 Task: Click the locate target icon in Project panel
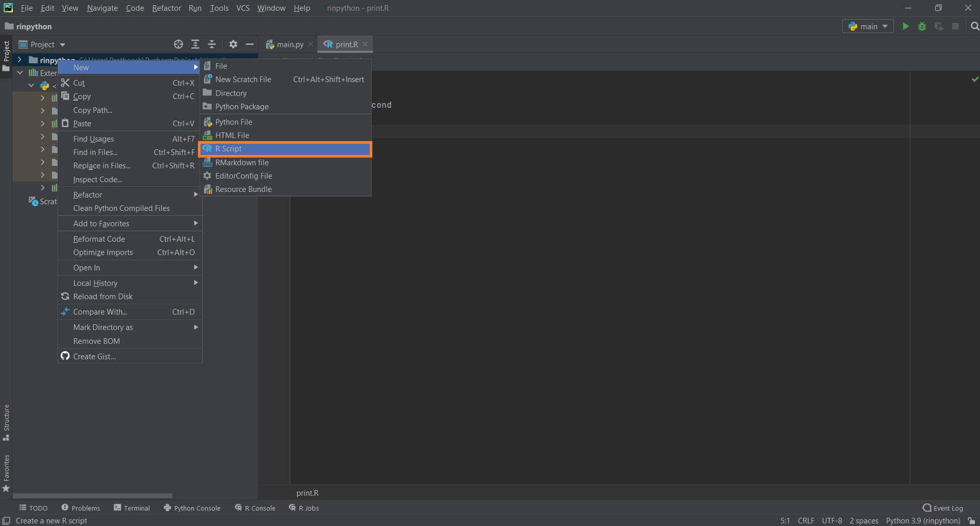[x=178, y=44]
